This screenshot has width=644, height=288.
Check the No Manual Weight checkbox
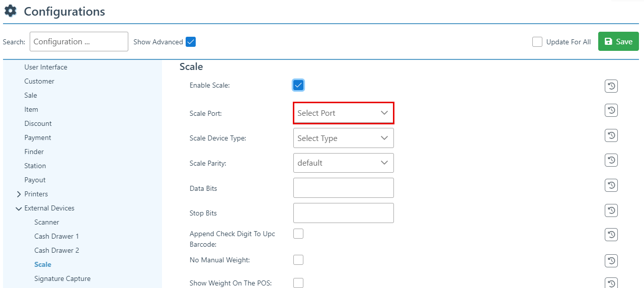298,260
